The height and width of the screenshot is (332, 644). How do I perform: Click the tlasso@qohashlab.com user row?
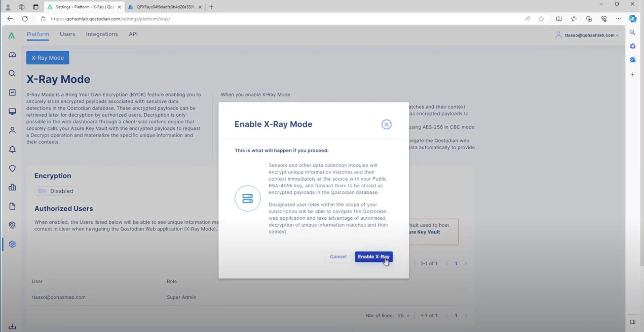[x=250, y=297]
